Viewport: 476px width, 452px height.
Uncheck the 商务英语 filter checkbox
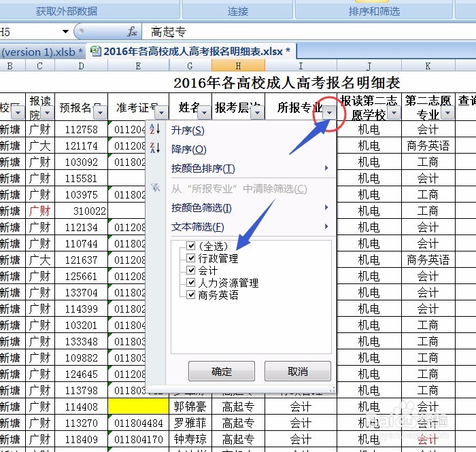pyautogui.click(x=190, y=294)
